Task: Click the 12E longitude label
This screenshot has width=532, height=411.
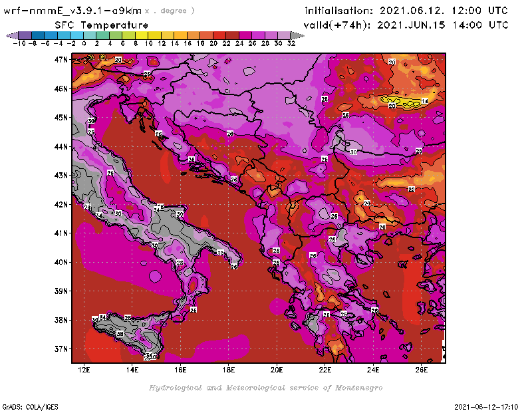Action: click(x=84, y=370)
